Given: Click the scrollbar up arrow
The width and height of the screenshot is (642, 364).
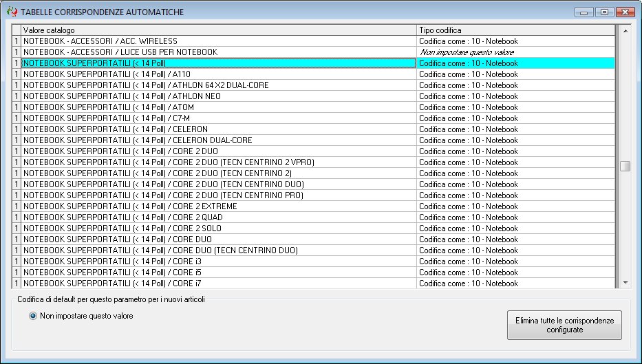Looking at the screenshot, I should click(x=625, y=31).
